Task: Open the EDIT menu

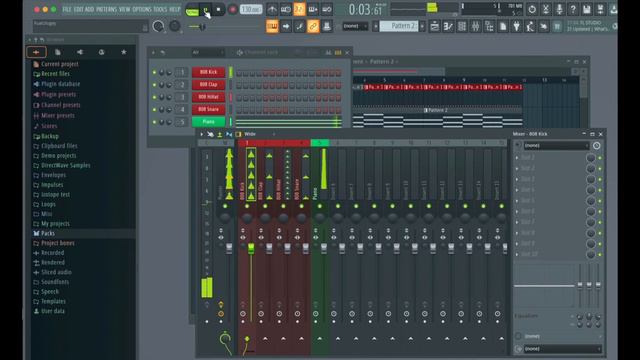Action: pyautogui.click(x=78, y=9)
